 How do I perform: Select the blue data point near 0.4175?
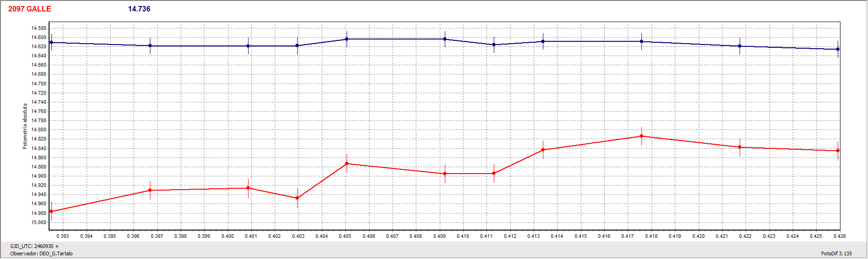[x=641, y=42]
